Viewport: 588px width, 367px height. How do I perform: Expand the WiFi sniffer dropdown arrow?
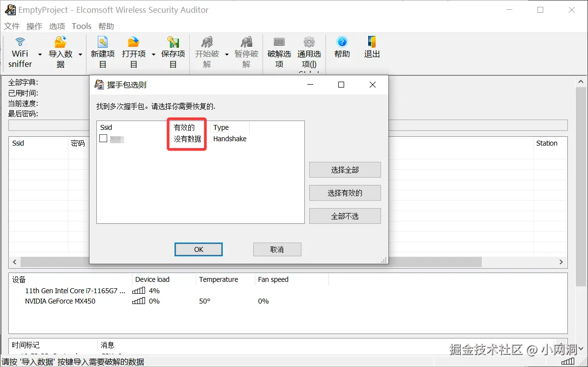pyautogui.click(x=40, y=55)
